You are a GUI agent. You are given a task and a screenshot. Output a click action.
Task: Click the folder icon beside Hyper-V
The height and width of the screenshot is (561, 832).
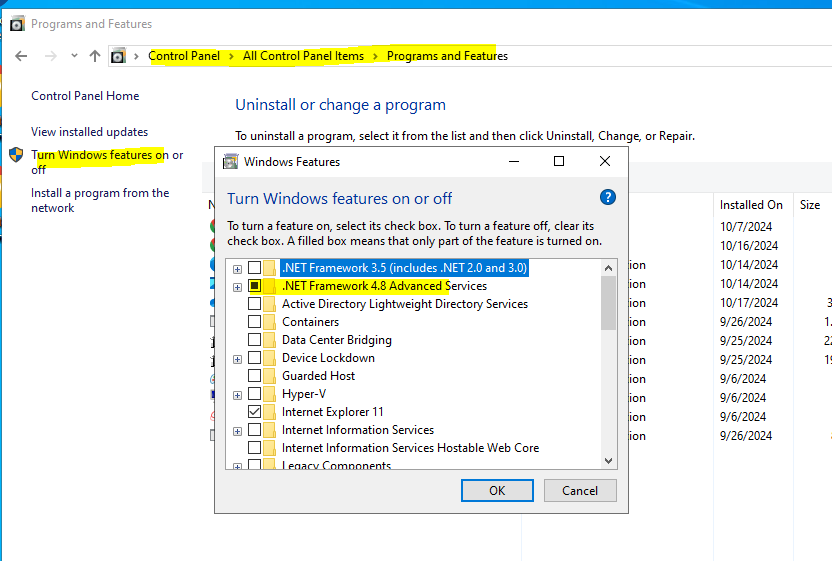point(270,394)
